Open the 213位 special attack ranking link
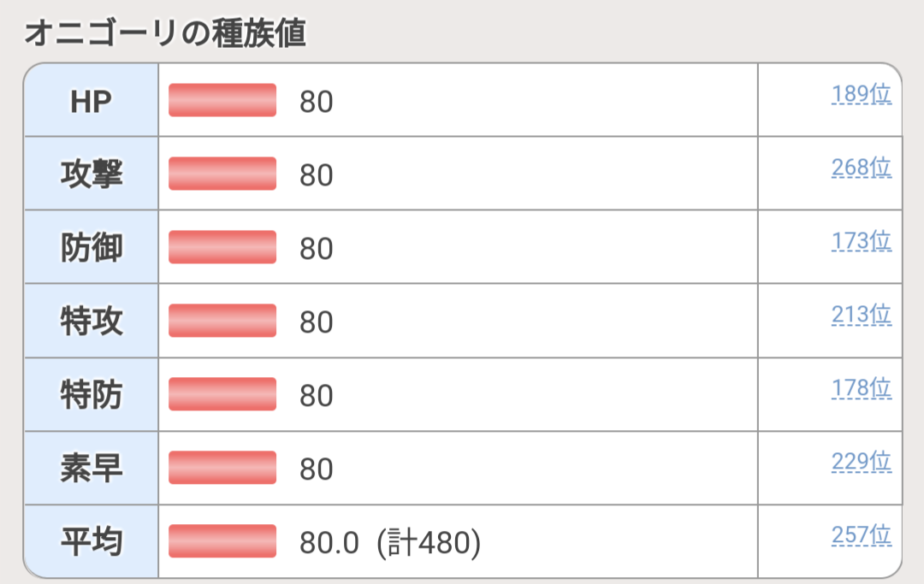Viewport: 924px width, 584px height. tap(861, 315)
